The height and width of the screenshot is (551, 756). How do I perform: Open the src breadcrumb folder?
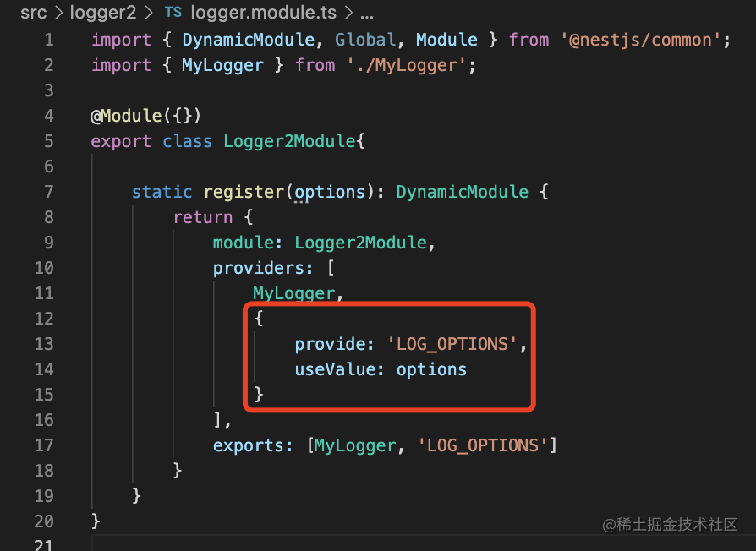pos(33,13)
